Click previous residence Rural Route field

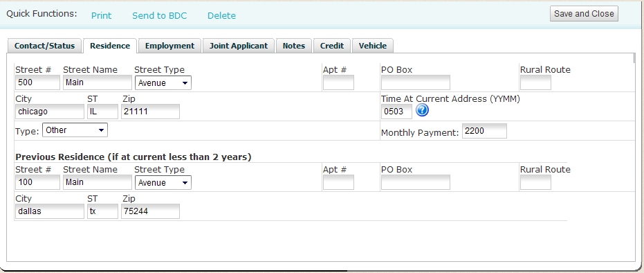pos(535,182)
